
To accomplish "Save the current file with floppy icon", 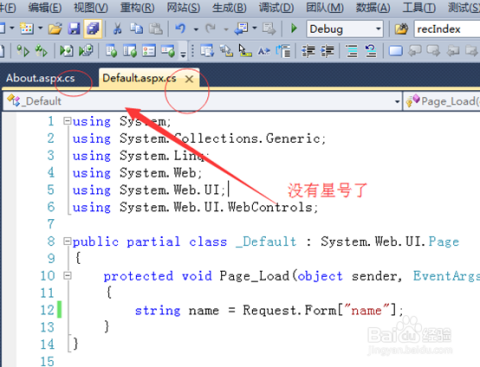I will click(x=74, y=29).
